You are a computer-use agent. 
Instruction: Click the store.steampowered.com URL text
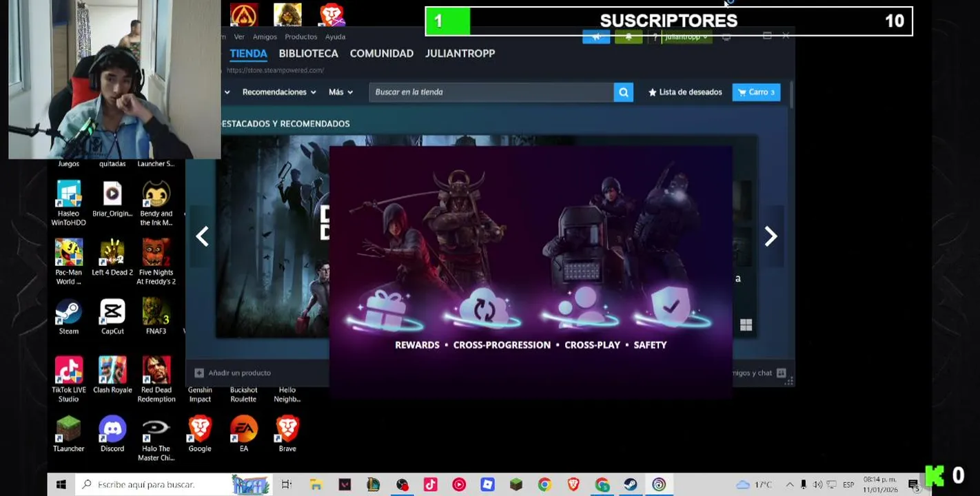pyautogui.click(x=275, y=70)
